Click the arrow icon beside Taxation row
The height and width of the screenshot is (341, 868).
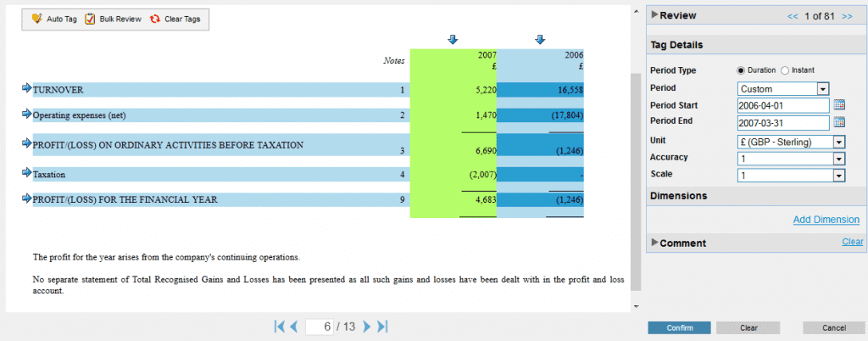click(x=26, y=173)
